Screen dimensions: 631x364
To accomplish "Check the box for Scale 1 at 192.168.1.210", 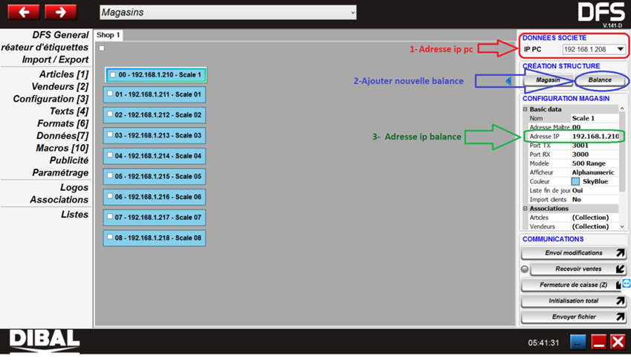I will pyautogui.click(x=112, y=75).
